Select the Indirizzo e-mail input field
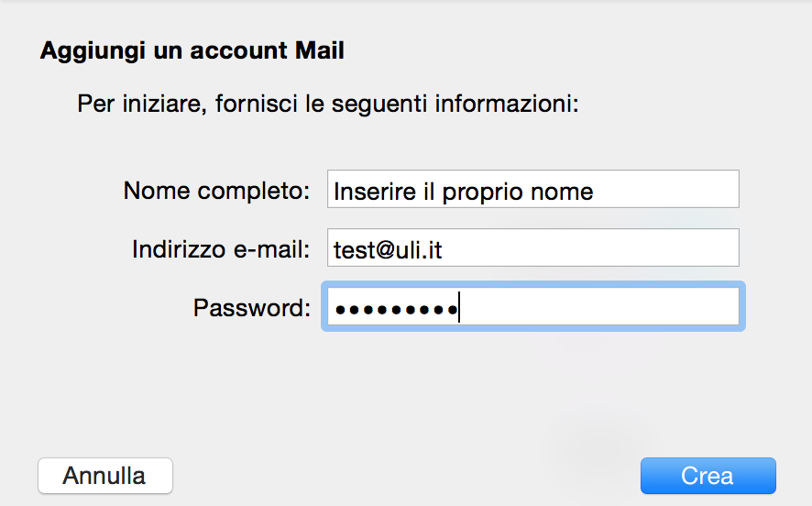The image size is (812, 506). pos(532,248)
